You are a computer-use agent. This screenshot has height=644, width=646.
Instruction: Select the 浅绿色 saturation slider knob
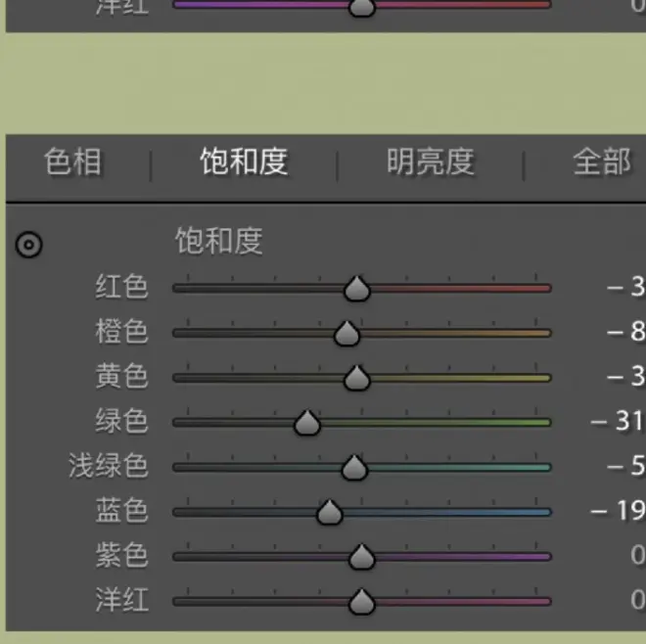click(354, 468)
